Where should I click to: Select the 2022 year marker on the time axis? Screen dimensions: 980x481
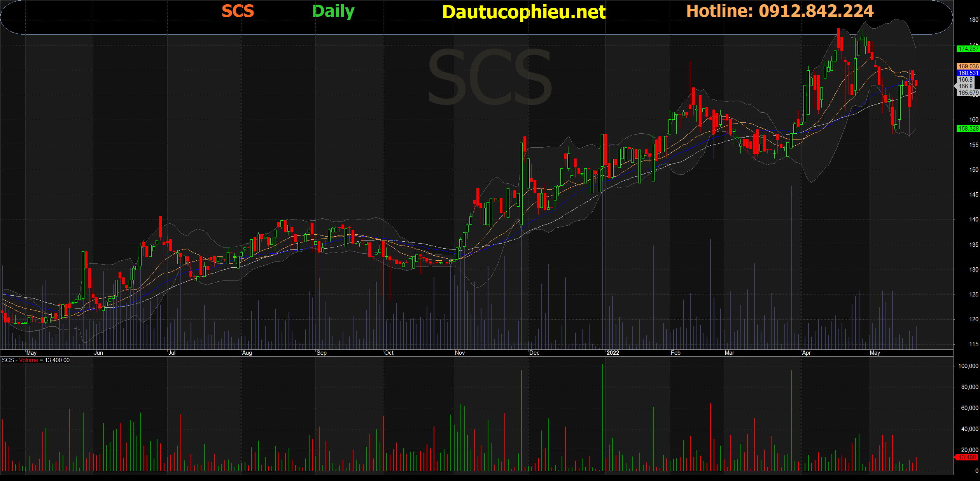point(612,353)
